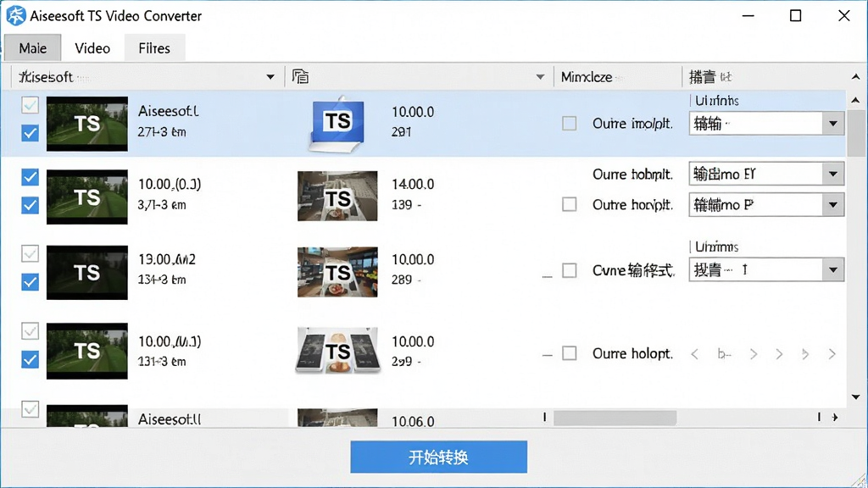The height and width of the screenshot is (488, 868).
Task: Select the Aiseesoft.l row thumbnail
Action: (x=87, y=124)
